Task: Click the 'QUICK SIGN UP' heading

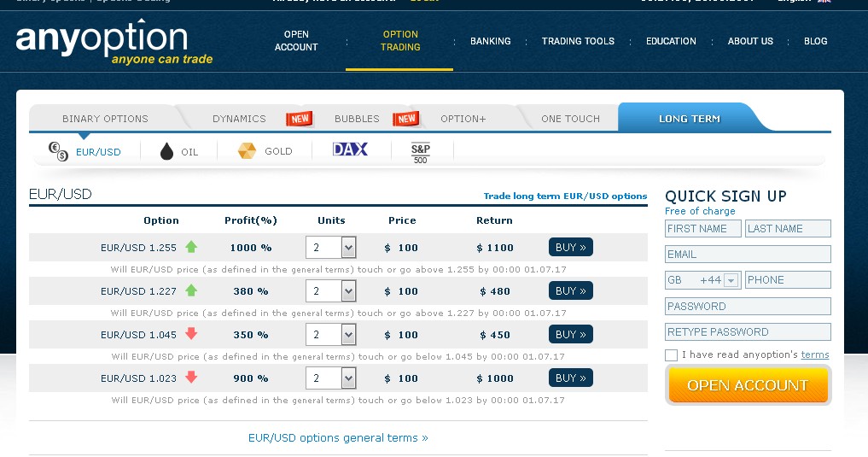Action: tap(725, 196)
